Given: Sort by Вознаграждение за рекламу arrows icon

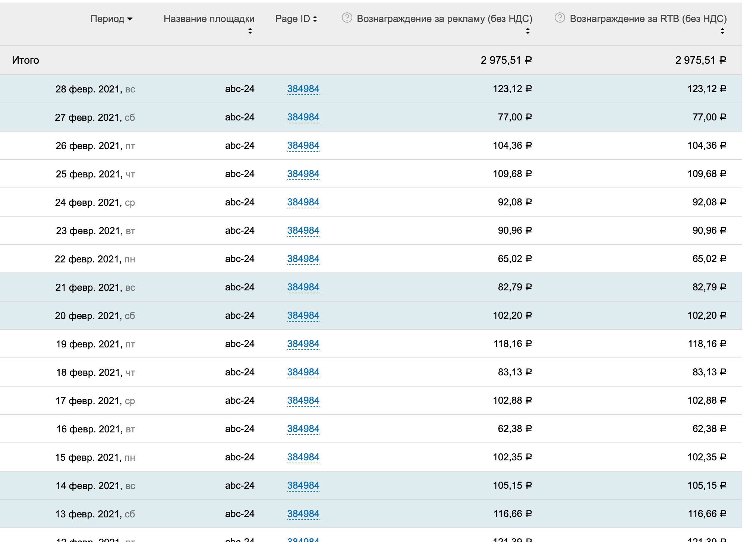Looking at the screenshot, I should 528,31.
